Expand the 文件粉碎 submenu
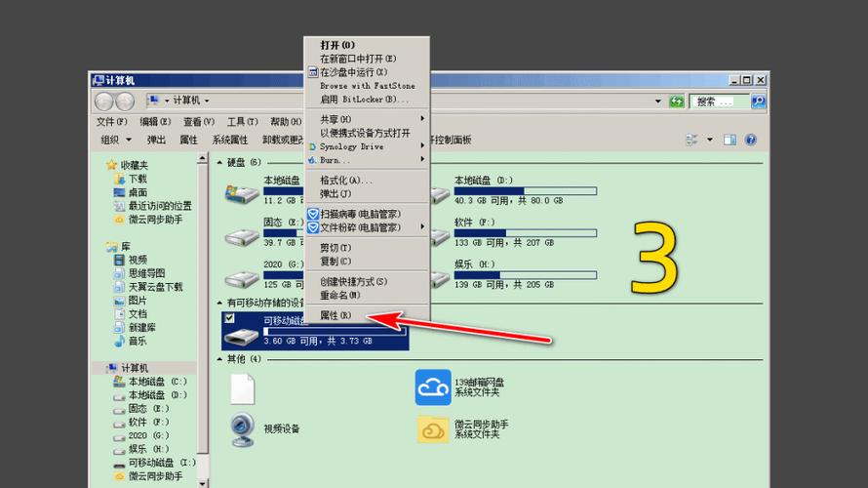Viewport: 868px width, 488px height. [422, 227]
